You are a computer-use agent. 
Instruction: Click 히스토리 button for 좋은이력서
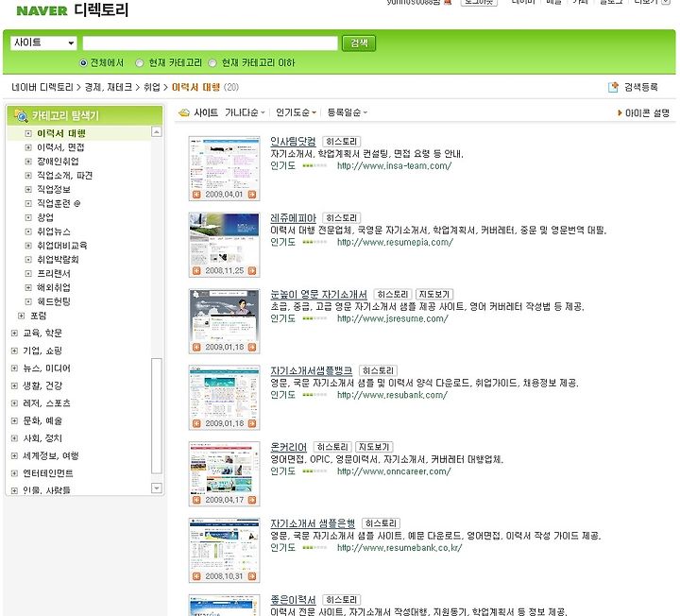coord(341,600)
